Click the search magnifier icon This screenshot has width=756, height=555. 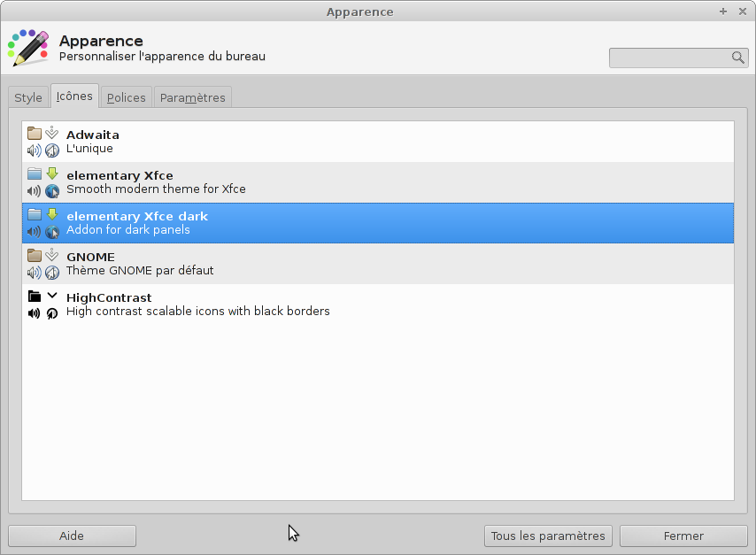coord(737,58)
